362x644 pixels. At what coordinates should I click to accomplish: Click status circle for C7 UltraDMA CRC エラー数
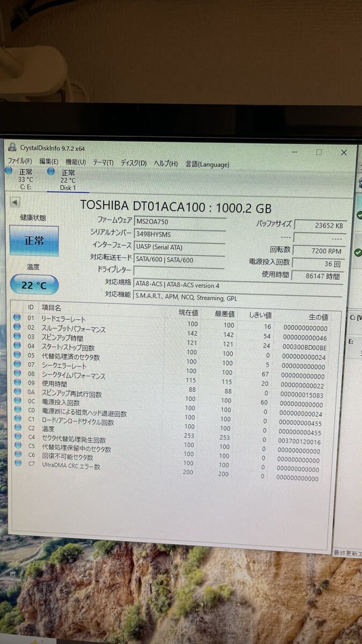click(17, 463)
